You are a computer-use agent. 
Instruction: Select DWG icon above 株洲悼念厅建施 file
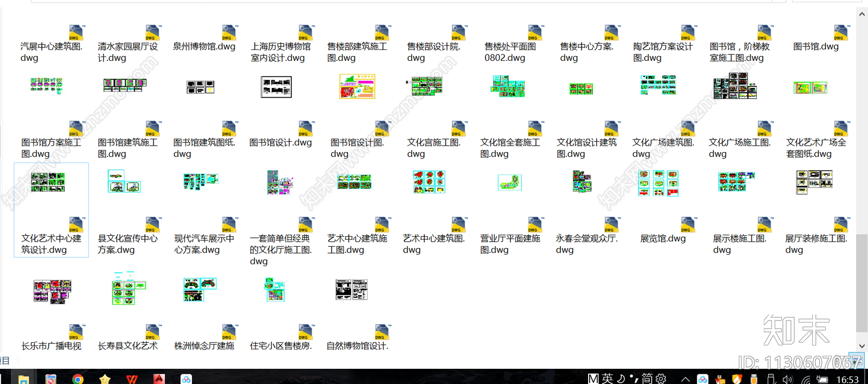229,332
